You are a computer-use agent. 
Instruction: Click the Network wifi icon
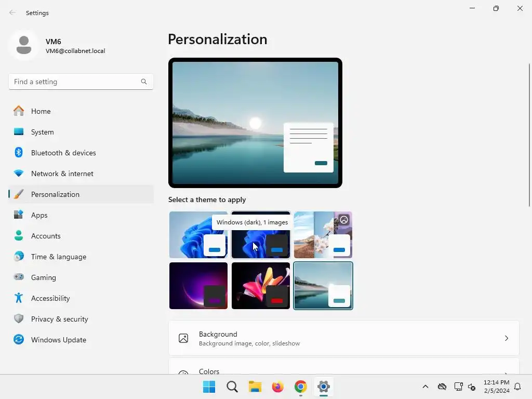point(19,174)
